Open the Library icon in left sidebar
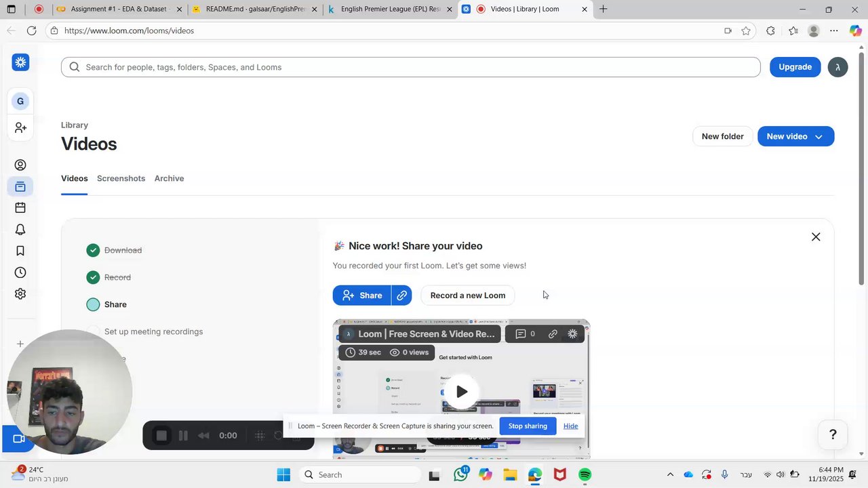868x488 pixels. tap(20, 186)
